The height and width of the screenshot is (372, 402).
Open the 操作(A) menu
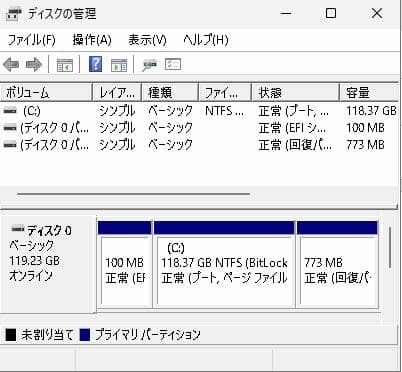[x=92, y=40]
